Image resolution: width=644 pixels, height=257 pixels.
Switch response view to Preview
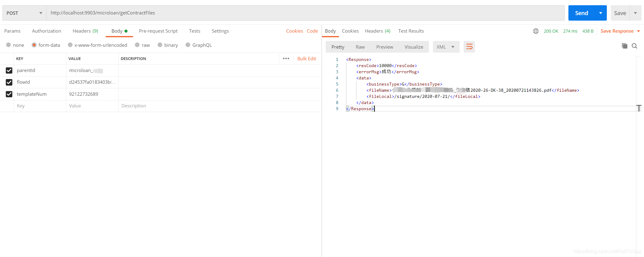[385, 47]
